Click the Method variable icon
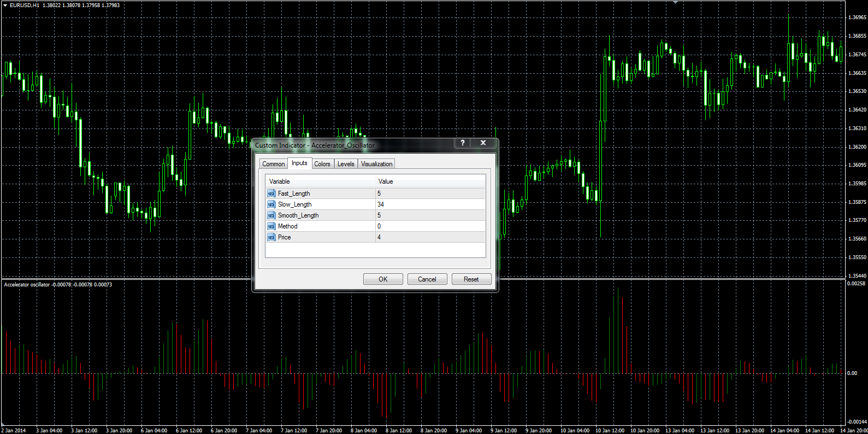This screenshot has height=434, width=868. pos(271,226)
